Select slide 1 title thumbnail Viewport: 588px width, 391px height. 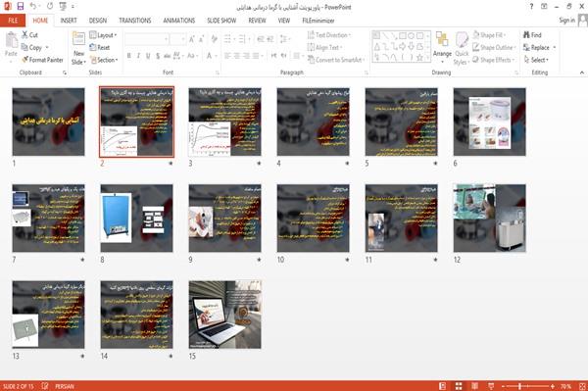pyautogui.click(x=48, y=122)
